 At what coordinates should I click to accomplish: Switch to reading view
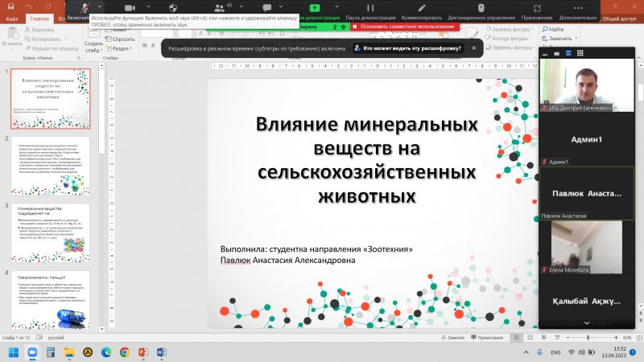(544, 337)
